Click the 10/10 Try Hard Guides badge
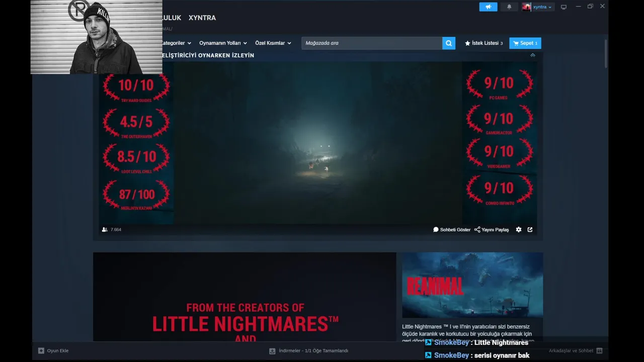The image size is (644, 362). tap(136, 87)
